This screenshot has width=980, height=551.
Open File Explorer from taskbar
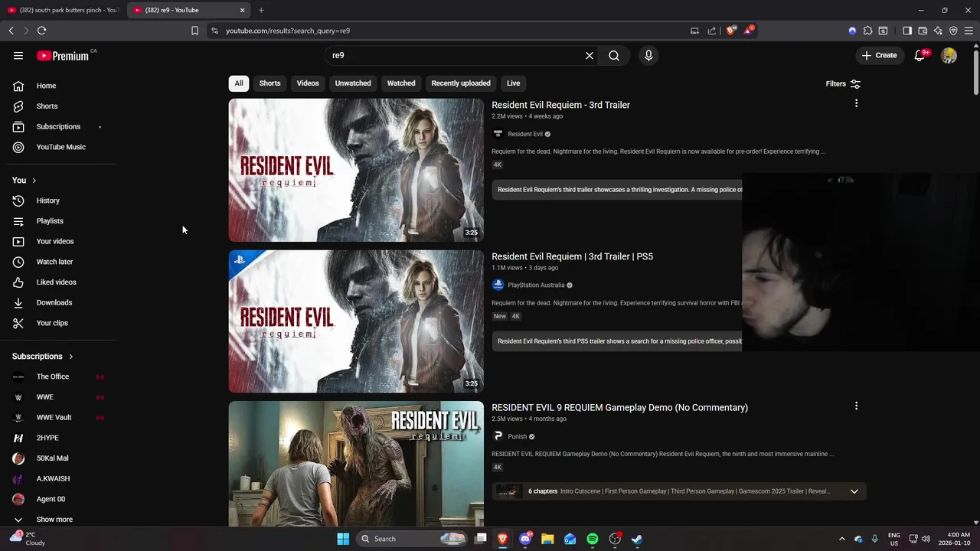coord(547,539)
